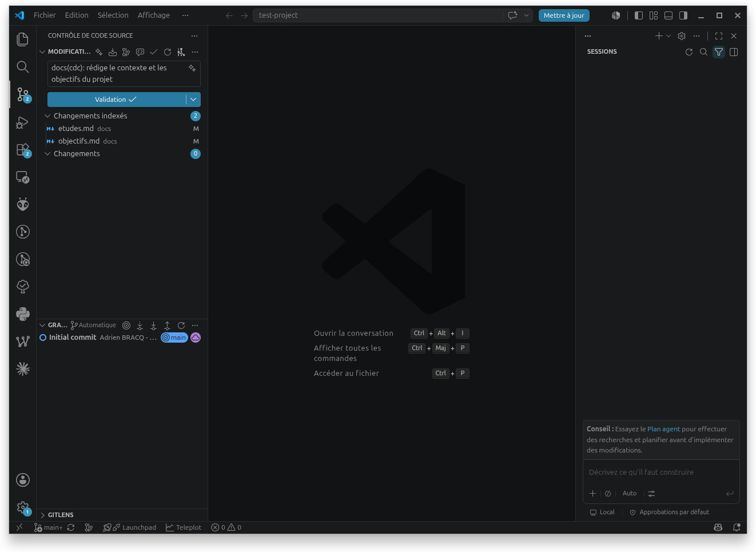Open the Manage gear in activity bar

(23, 507)
